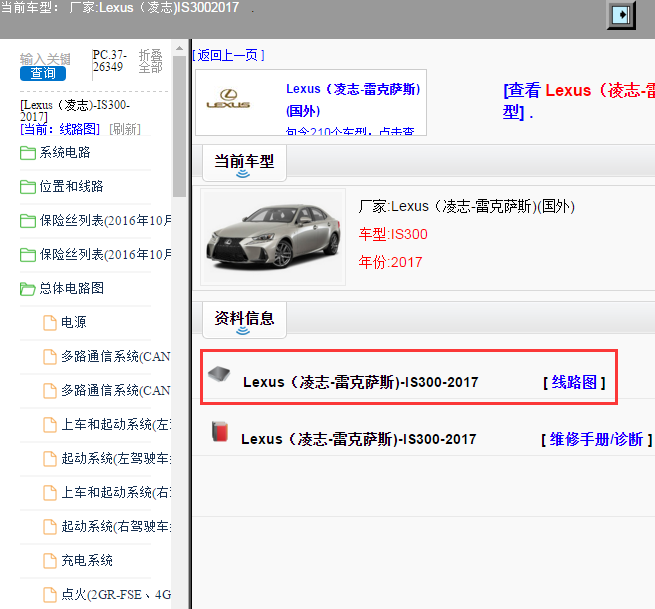Open 点火(2GR-FSE document

(x=116, y=594)
